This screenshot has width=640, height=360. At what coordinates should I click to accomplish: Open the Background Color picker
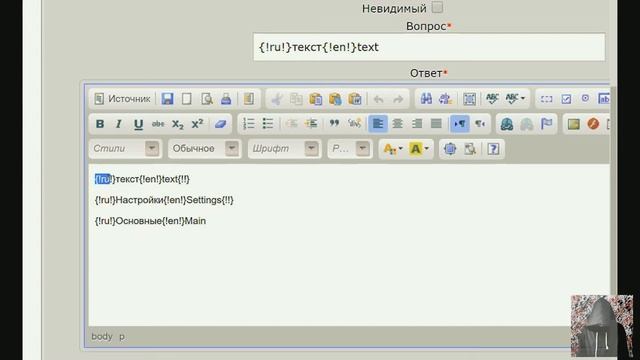click(x=418, y=149)
